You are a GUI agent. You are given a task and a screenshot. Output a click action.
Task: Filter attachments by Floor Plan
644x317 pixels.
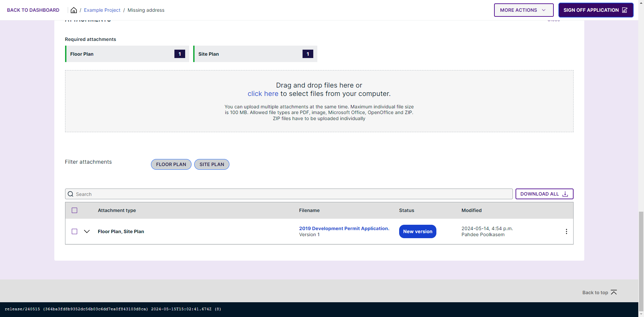tap(171, 164)
